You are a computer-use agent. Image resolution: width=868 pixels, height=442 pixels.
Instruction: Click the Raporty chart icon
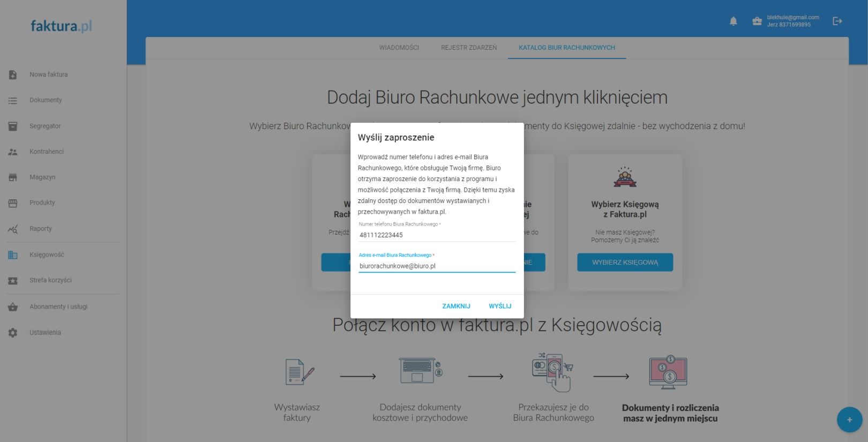(13, 229)
